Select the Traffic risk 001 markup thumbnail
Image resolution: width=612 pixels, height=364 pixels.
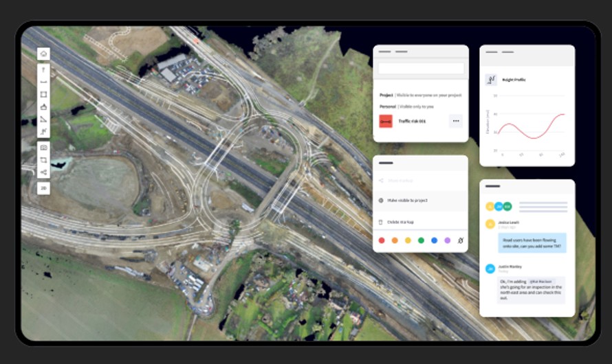click(386, 121)
